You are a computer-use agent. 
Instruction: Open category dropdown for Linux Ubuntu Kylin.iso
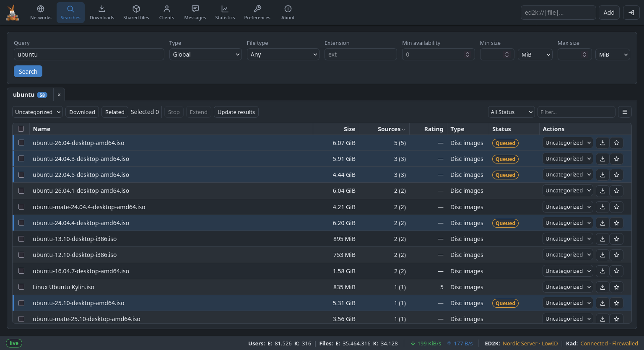(x=568, y=287)
